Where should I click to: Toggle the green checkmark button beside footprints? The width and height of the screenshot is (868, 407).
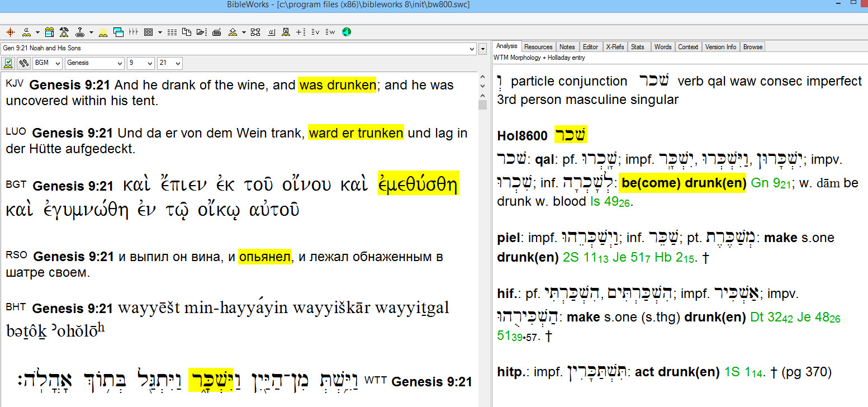click(9, 63)
